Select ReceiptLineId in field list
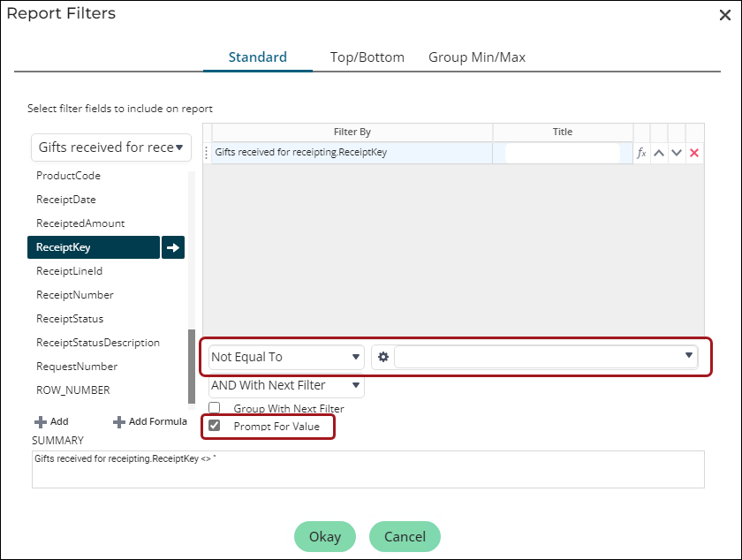742x560 pixels. pyautogui.click(x=69, y=271)
